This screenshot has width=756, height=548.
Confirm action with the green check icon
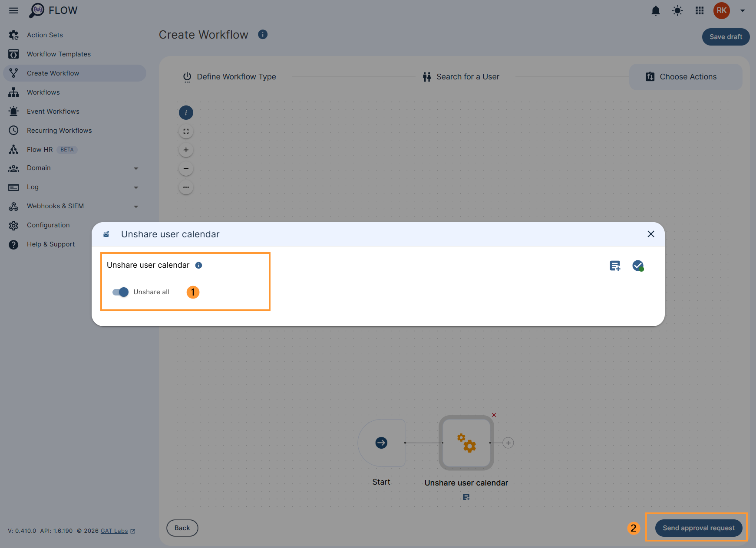pos(638,266)
